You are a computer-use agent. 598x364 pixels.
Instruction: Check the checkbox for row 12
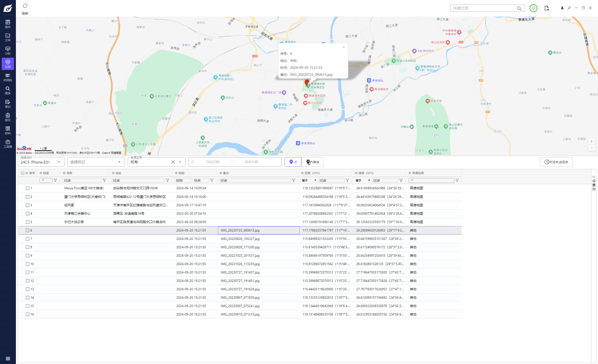click(27, 281)
